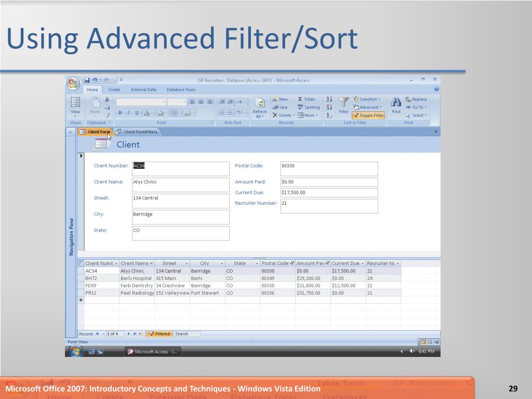532x399 pixels.
Task: Open the External Data ribbon tab
Action: click(143, 89)
